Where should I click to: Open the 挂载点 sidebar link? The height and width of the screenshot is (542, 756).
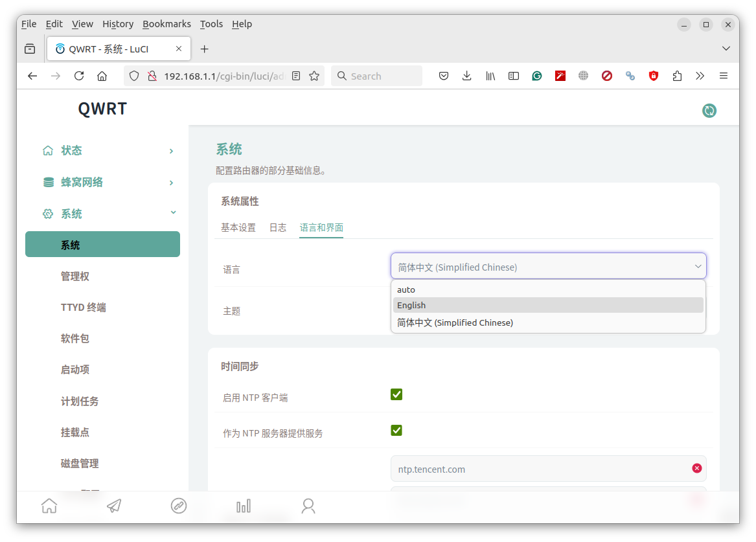(74, 432)
